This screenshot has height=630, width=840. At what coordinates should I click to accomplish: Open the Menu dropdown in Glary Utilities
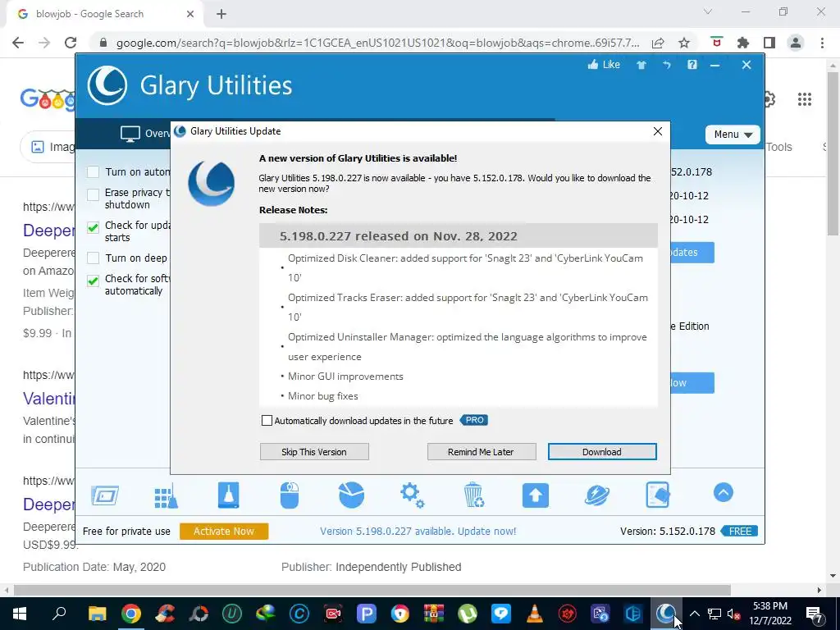[x=733, y=135]
